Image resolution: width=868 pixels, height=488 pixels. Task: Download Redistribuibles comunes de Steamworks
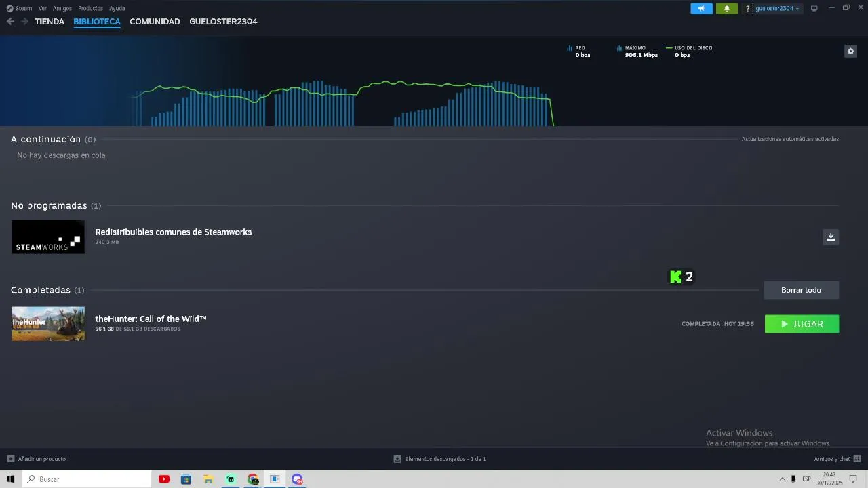(x=831, y=237)
